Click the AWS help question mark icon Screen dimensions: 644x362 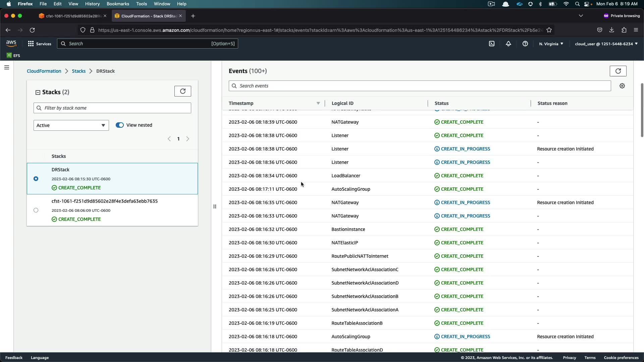[x=525, y=44]
